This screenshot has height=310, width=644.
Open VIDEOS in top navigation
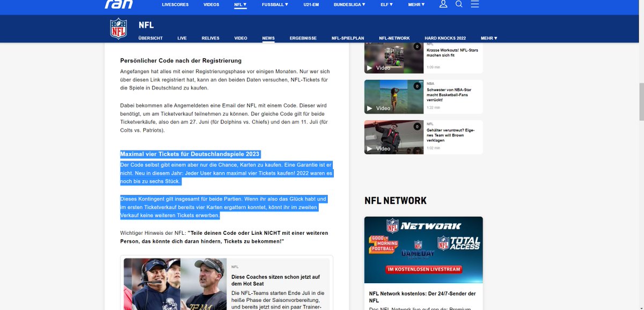coord(211,4)
